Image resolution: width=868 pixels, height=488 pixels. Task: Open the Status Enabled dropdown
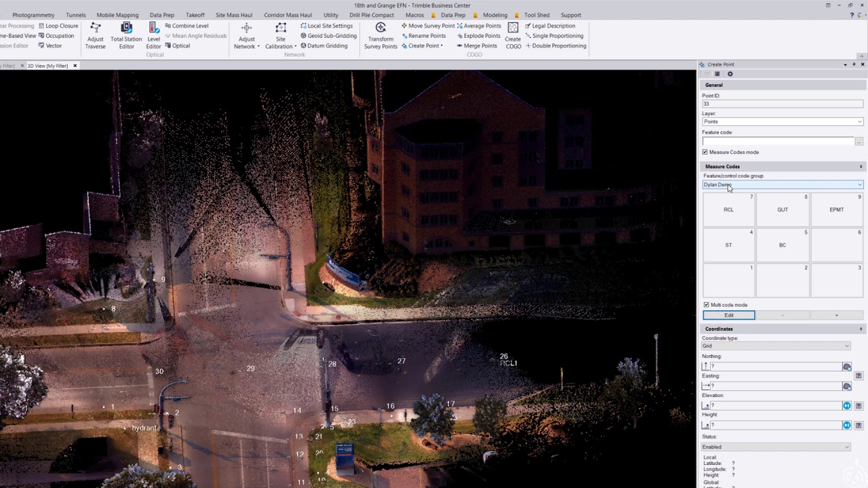click(776, 447)
